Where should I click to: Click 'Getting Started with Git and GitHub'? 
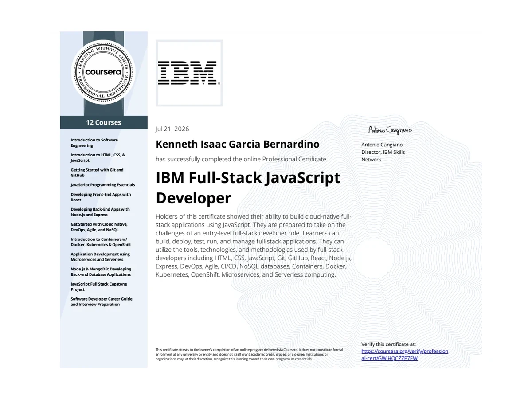coord(97,172)
